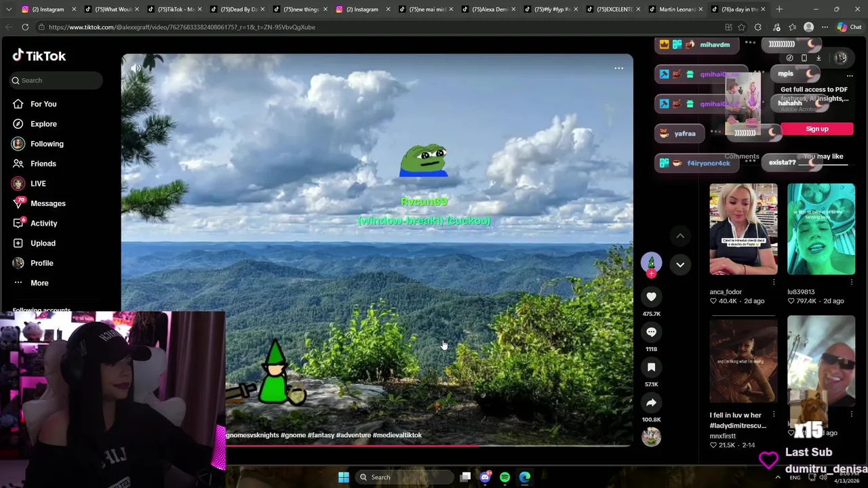Click the TikTok logo to go home
Image resolution: width=868 pixels, height=488 pixels.
39,56
